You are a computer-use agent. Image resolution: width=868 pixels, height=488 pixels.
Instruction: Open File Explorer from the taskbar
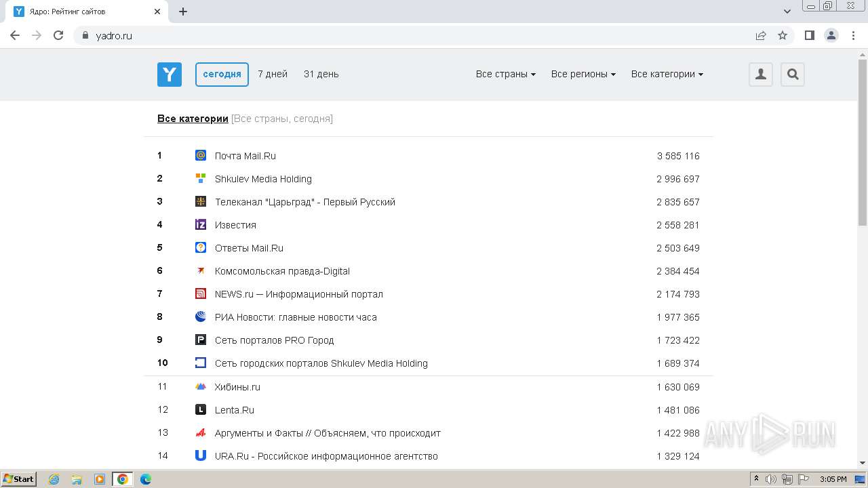pyautogui.click(x=77, y=479)
